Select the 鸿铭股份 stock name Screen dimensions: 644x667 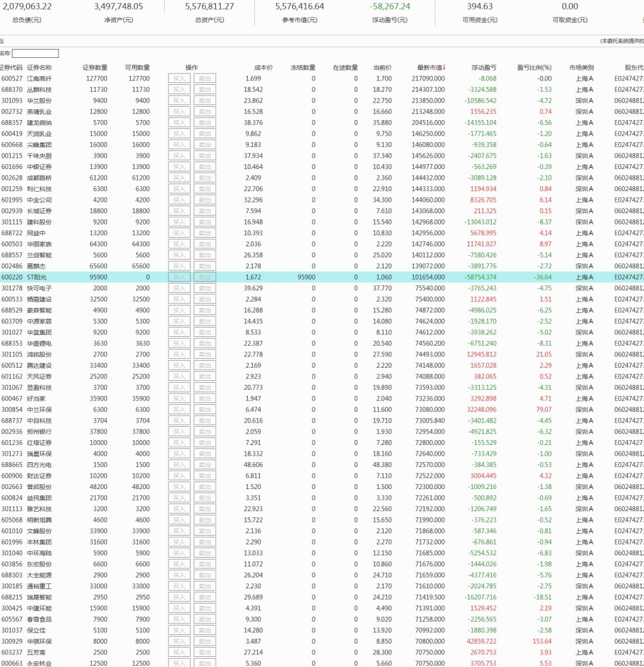[x=39, y=355]
